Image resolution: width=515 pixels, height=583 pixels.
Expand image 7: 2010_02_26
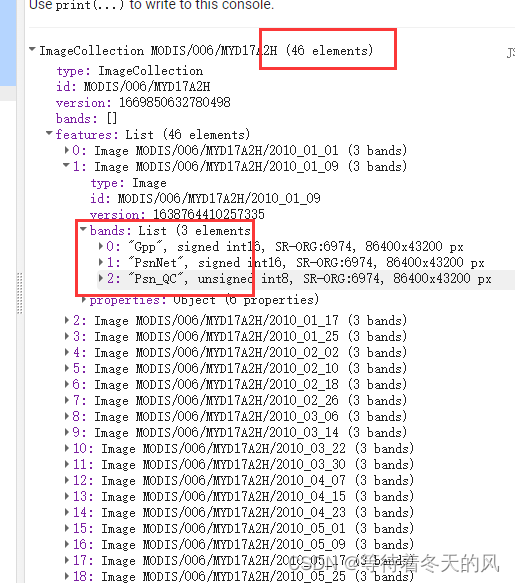(x=67, y=400)
